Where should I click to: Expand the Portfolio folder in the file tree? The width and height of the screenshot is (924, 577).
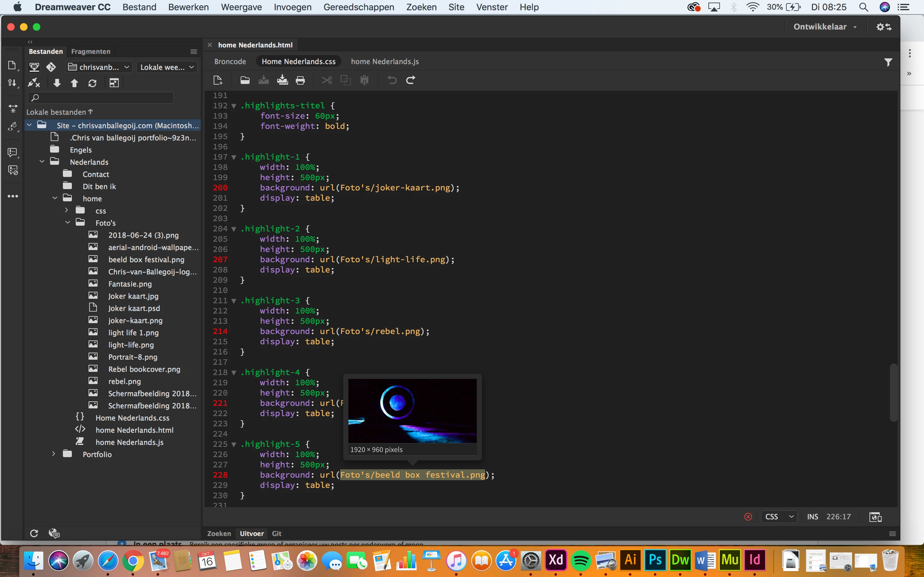point(54,454)
